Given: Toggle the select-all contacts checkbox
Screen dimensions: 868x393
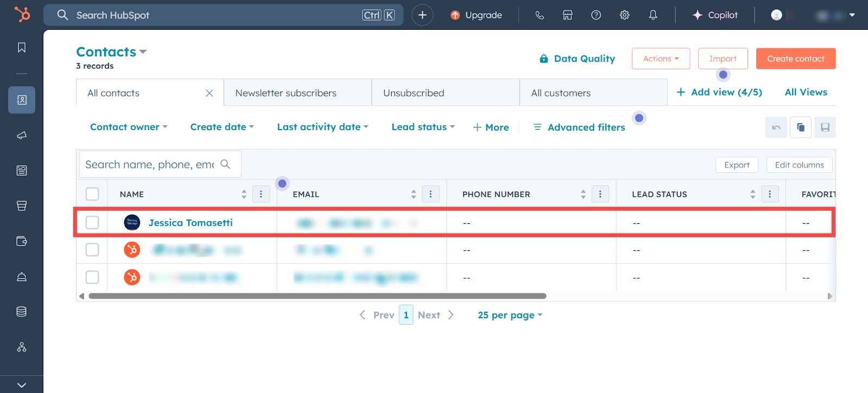Looking at the screenshot, I should tap(92, 194).
